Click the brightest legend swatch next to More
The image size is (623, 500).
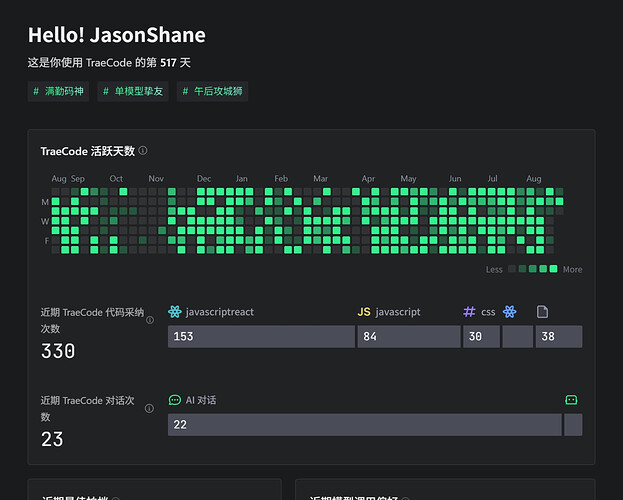[553, 269]
